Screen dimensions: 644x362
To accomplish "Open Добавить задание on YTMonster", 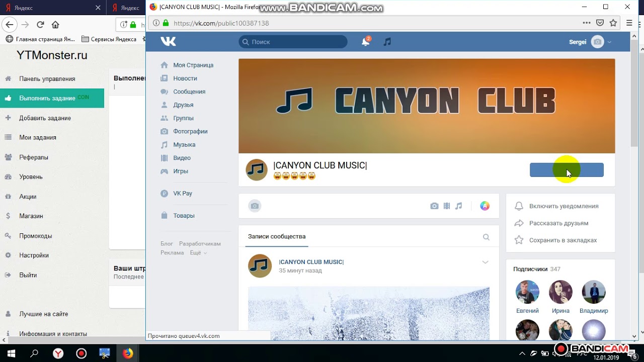I will coord(45,118).
